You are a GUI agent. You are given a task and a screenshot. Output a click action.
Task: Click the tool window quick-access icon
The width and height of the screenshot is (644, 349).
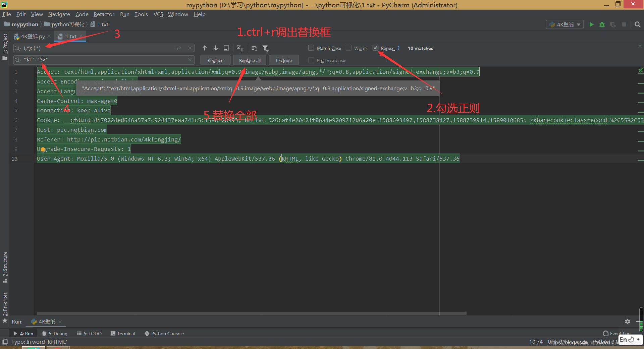click(5, 342)
